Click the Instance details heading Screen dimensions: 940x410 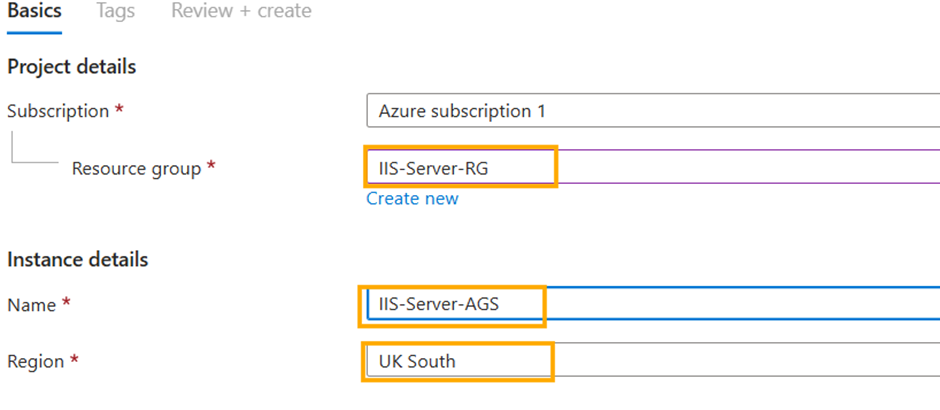[x=78, y=260]
